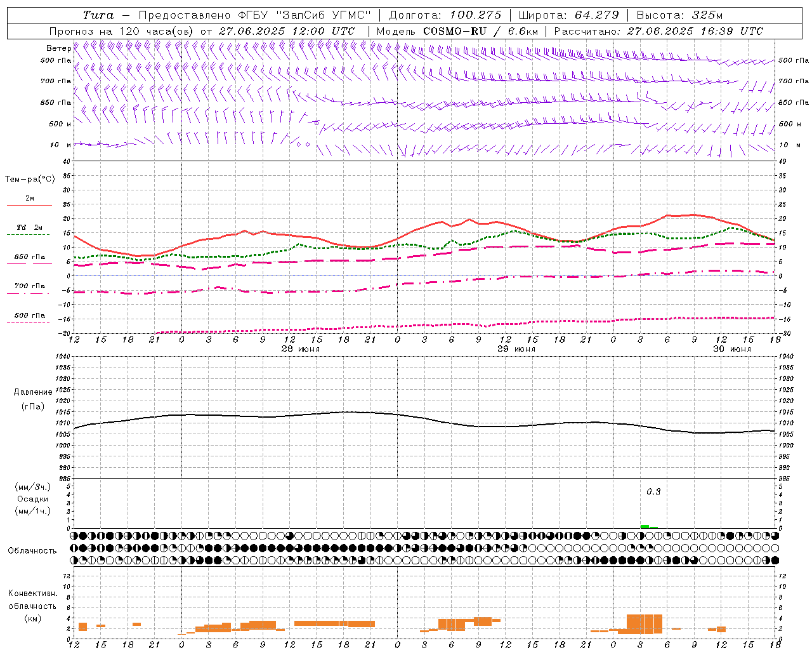Click the green dashed line sample under "Td 2м"
This screenshot has width=812, height=650.
pos(29,234)
